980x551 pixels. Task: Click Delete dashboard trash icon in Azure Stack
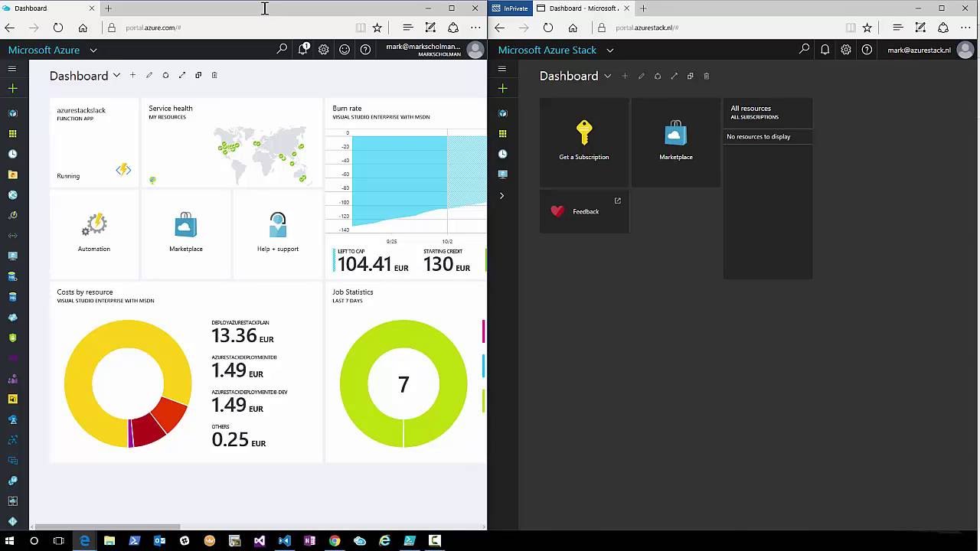point(707,76)
